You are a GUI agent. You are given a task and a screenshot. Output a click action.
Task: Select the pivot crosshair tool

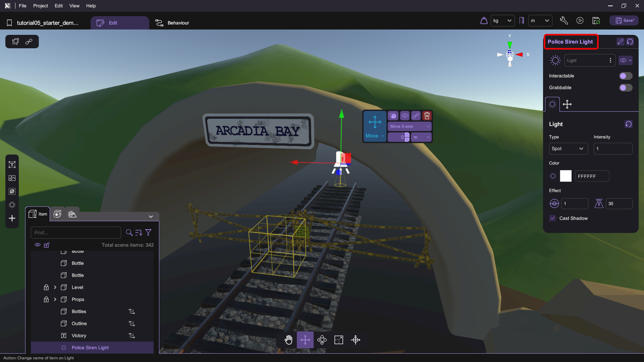[x=356, y=340]
